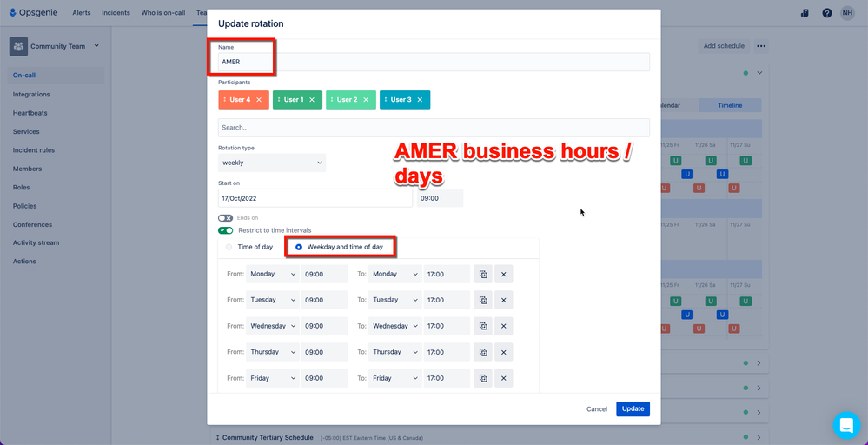Screen dimensions: 868x445
Task: Copy the Friday time interval row
Action: point(483,379)
